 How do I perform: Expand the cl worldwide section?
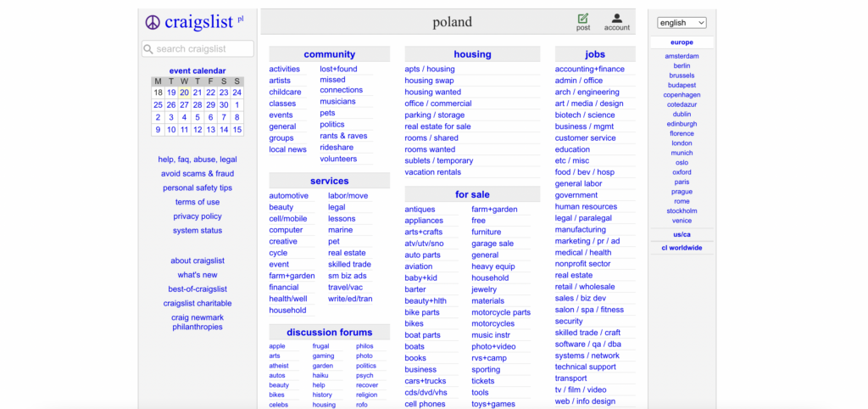tap(682, 248)
